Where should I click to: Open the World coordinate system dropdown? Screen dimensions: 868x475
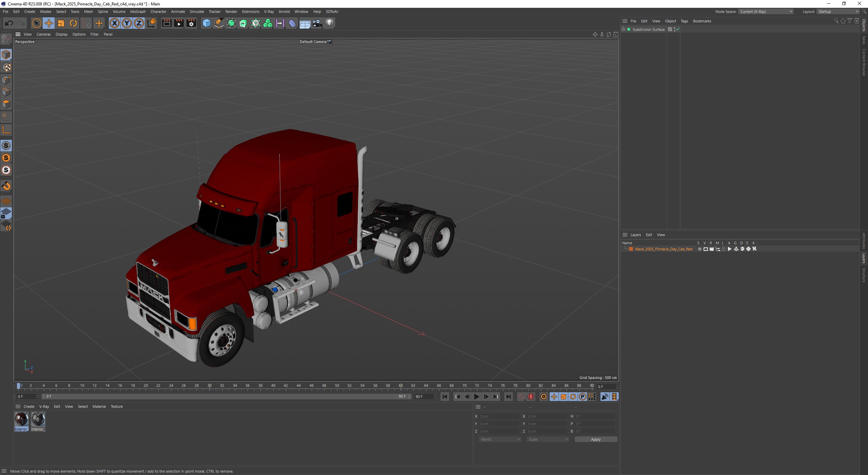(x=500, y=439)
